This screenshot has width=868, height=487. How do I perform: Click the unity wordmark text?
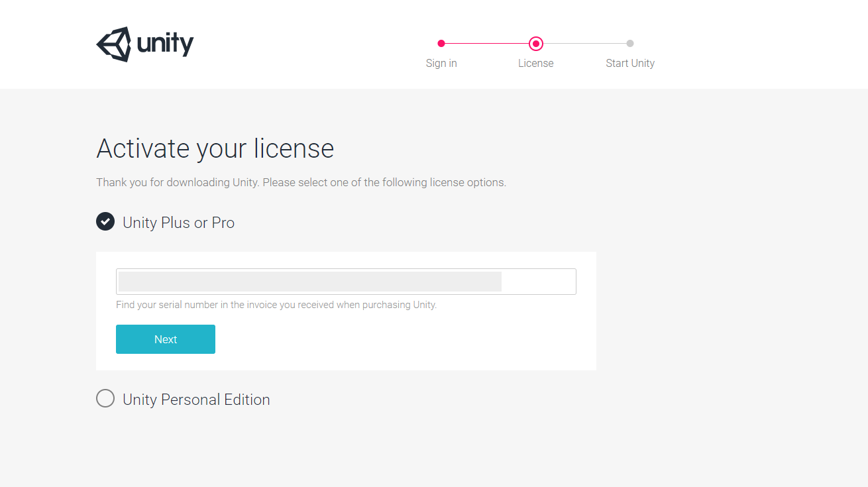(x=165, y=44)
